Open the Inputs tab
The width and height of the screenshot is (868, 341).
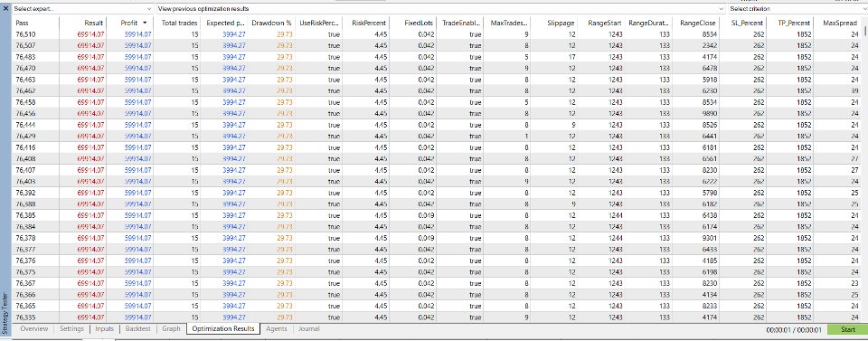coord(104,329)
